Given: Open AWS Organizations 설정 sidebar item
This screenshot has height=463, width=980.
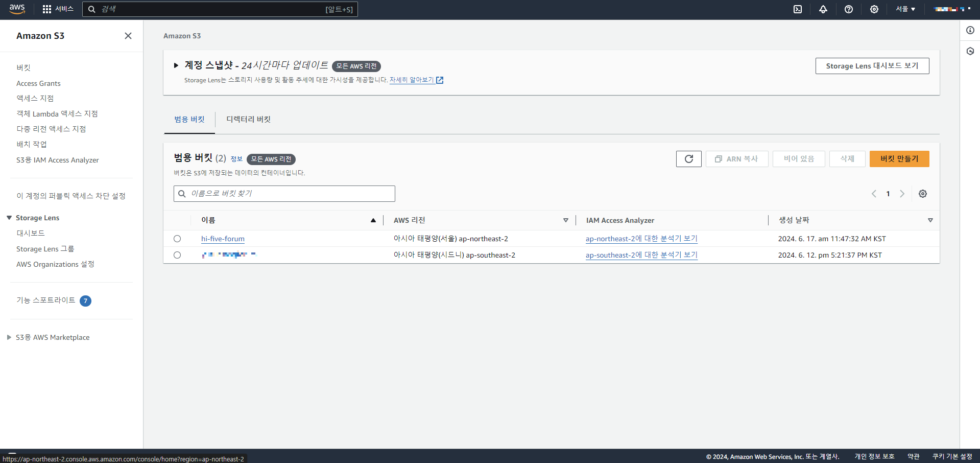Looking at the screenshot, I should pyautogui.click(x=55, y=264).
